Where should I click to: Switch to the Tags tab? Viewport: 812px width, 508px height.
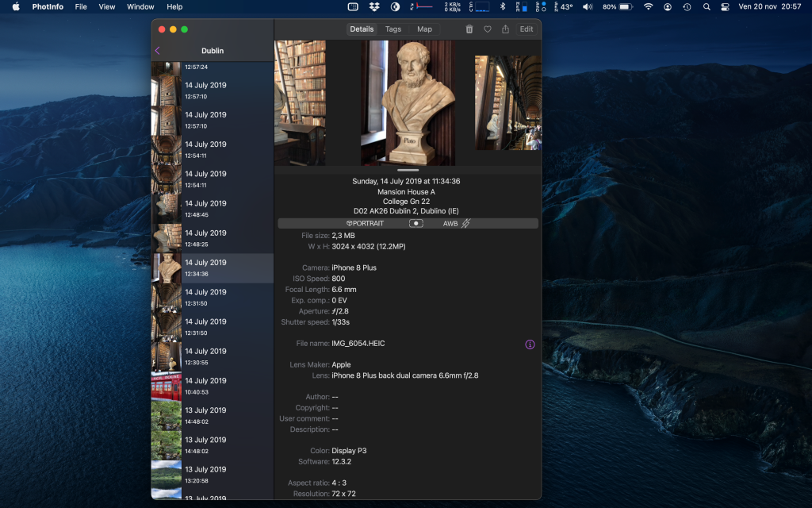pyautogui.click(x=393, y=29)
